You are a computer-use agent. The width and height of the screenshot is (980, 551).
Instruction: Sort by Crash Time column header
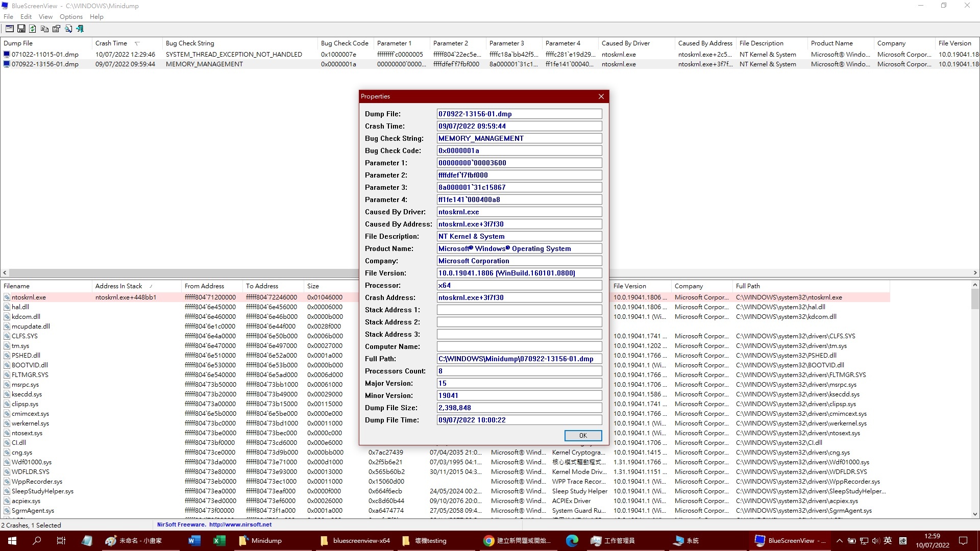(111, 43)
